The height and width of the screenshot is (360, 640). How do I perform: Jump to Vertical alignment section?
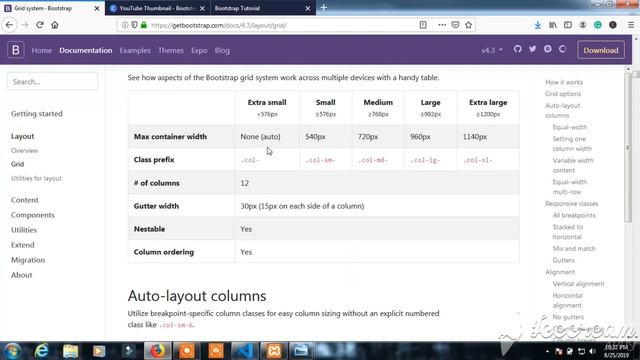[x=578, y=284]
